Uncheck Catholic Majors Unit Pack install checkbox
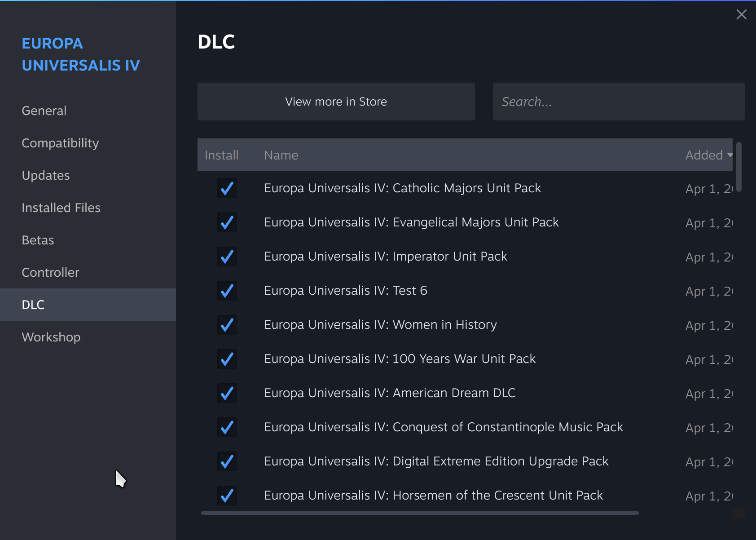 (227, 188)
